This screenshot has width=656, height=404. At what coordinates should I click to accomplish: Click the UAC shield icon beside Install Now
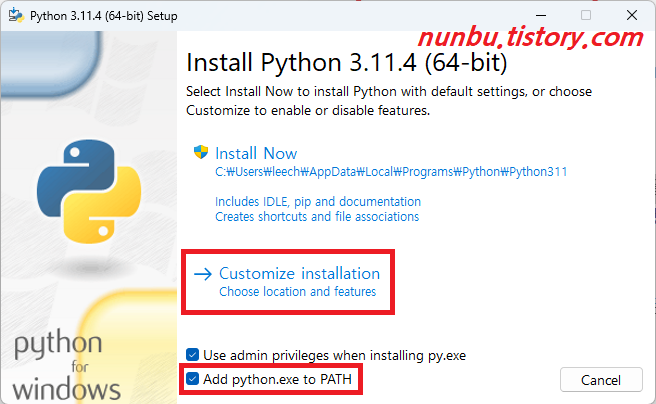(x=201, y=152)
